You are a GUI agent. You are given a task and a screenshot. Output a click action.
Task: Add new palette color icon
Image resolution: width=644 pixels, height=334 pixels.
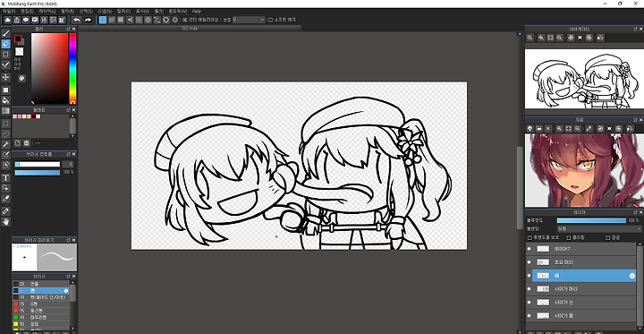(x=18, y=143)
